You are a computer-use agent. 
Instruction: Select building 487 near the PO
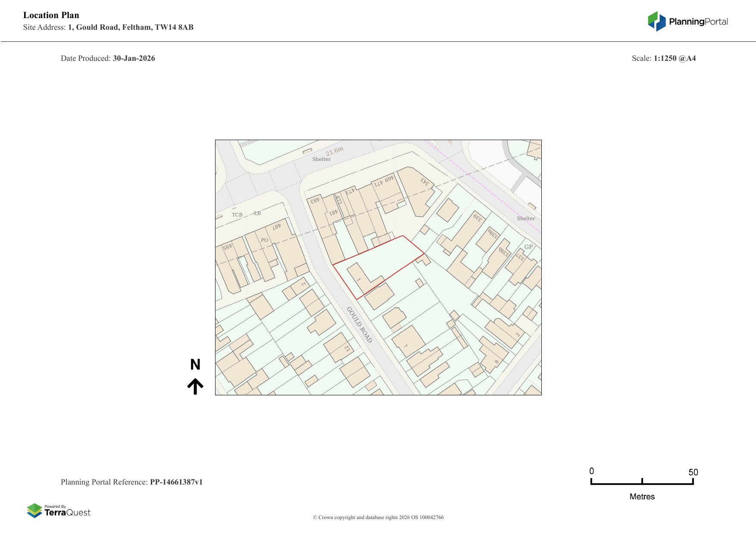[x=277, y=226]
